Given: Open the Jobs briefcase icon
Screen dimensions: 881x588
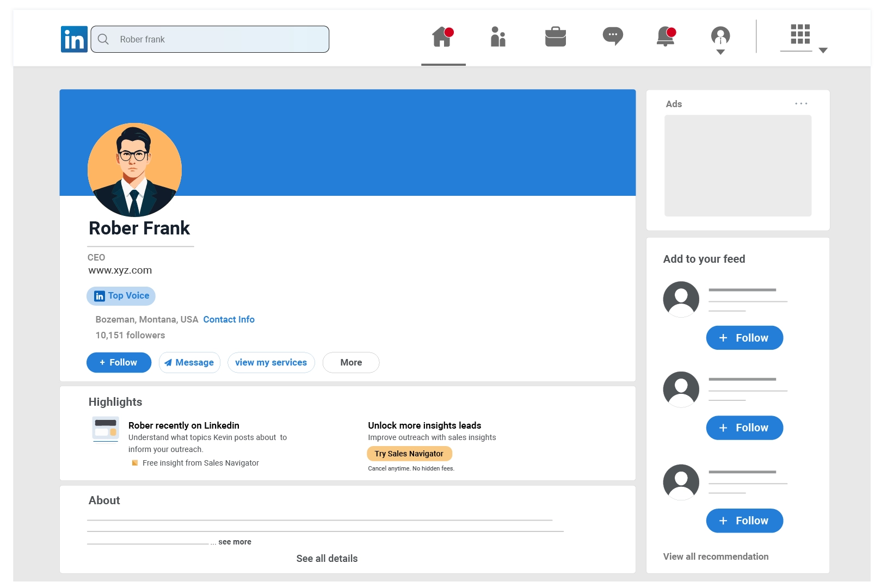Looking at the screenshot, I should click(x=555, y=37).
